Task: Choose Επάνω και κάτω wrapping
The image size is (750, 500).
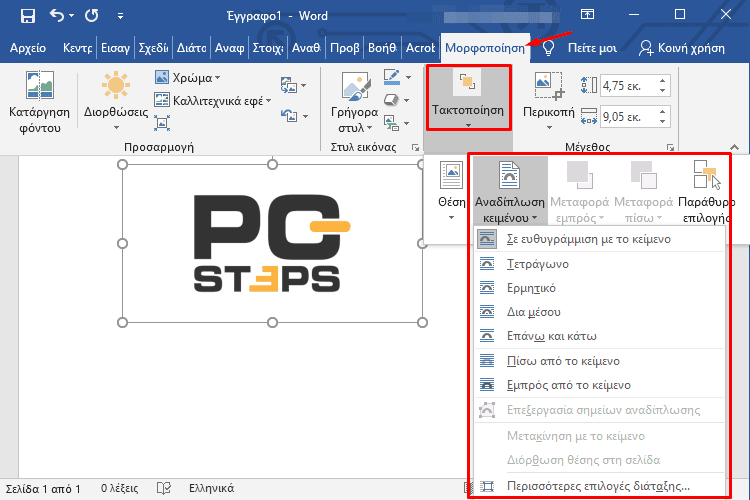Action: tap(600, 336)
